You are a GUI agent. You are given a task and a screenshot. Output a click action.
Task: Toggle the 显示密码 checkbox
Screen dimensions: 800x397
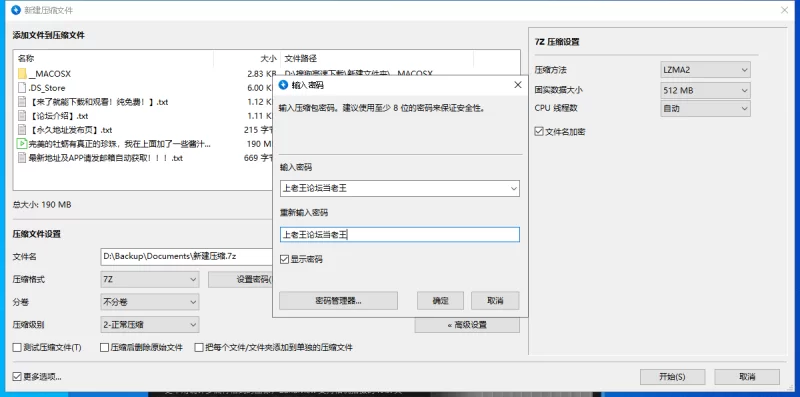(285, 259)
